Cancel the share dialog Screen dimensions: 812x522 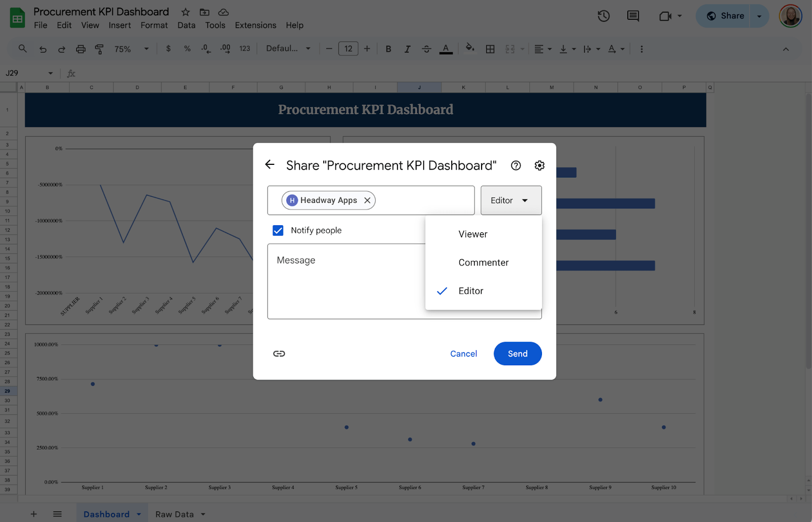pos(463,354)
